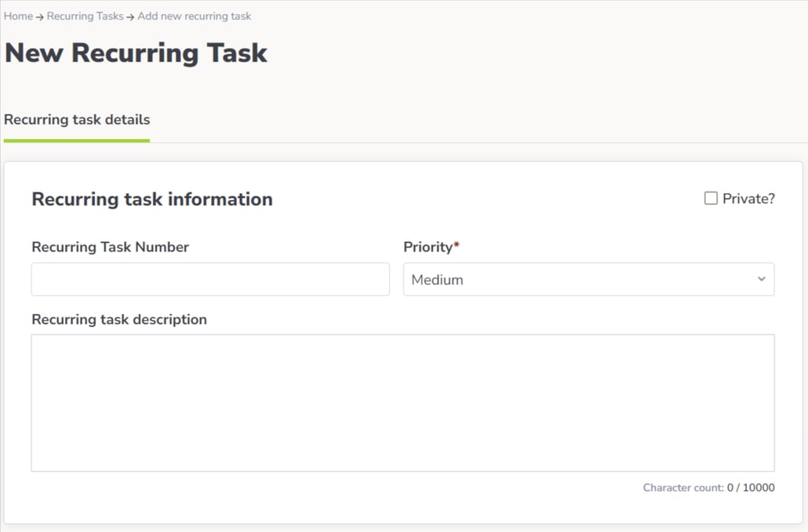The height and width of the screenshot is (532, 808).
Task: Navigate to Home via the breadcrumb
Action: pos(18,16)
